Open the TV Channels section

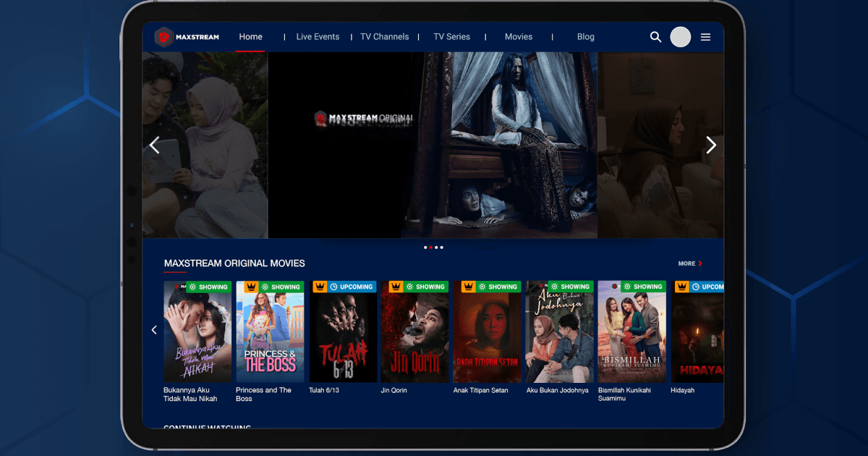384,36
